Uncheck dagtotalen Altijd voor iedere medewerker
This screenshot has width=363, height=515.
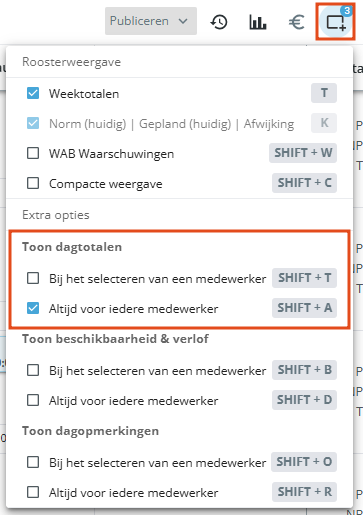tap(33, 308)
